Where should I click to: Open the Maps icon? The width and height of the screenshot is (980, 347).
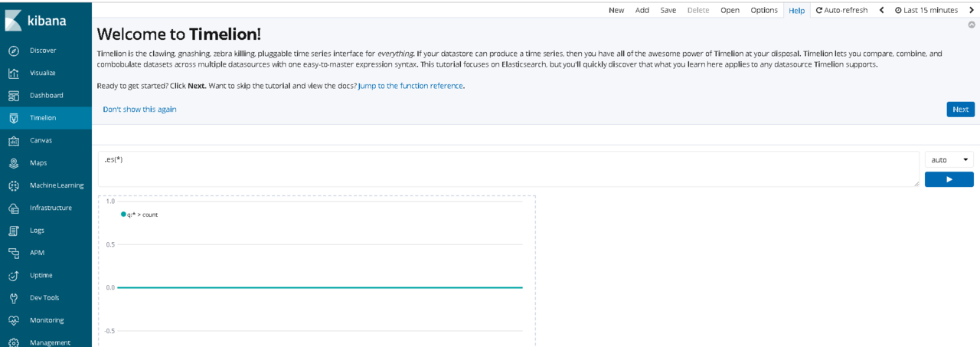point(14,163)
